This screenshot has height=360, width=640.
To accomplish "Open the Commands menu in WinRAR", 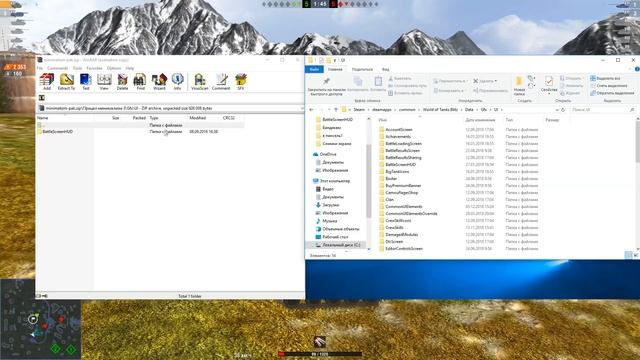I will coord(57,68).
